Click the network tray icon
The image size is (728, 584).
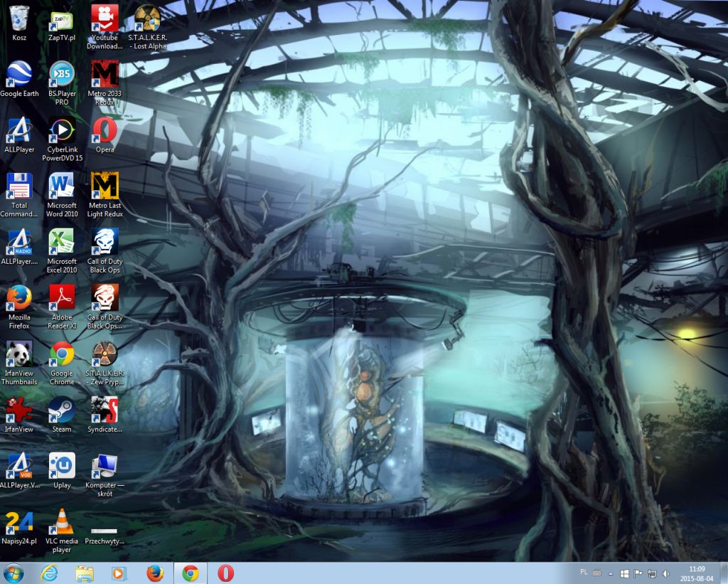[652, 574]
